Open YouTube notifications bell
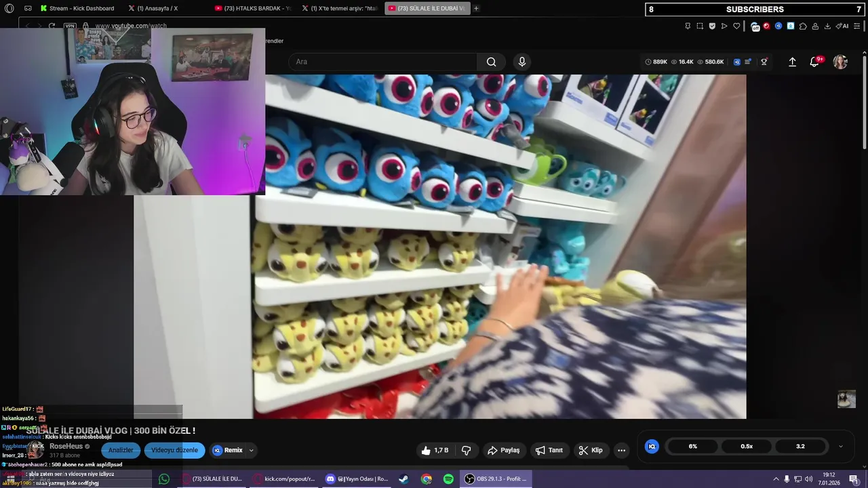868x488 pixels. 815,62
